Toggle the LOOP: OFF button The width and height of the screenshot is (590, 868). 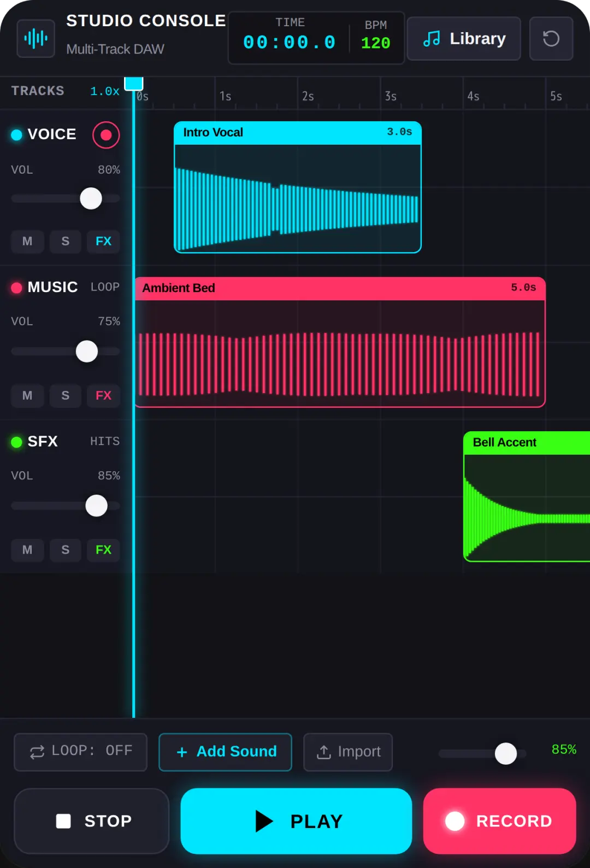80,752
